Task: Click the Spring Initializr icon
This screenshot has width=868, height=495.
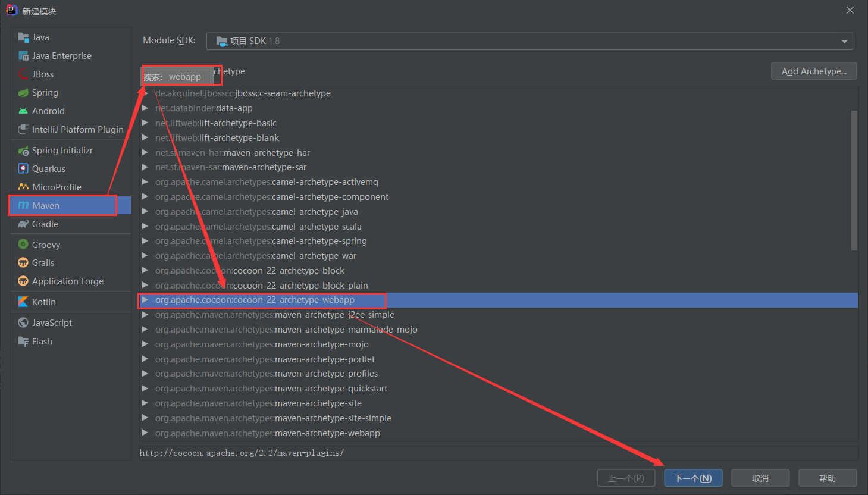Action: tap(23, 151)
